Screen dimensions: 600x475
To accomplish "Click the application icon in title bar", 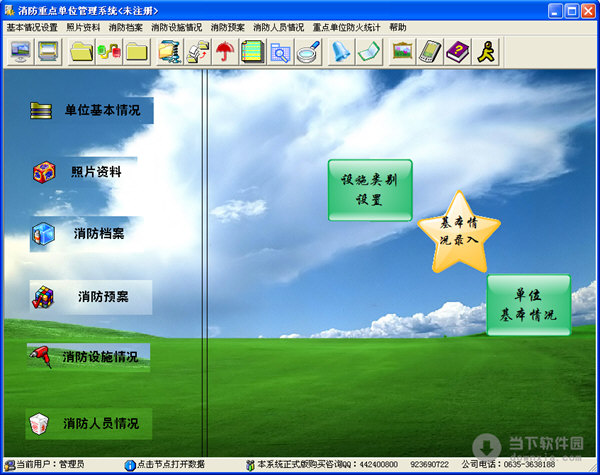I will (9, 10).
